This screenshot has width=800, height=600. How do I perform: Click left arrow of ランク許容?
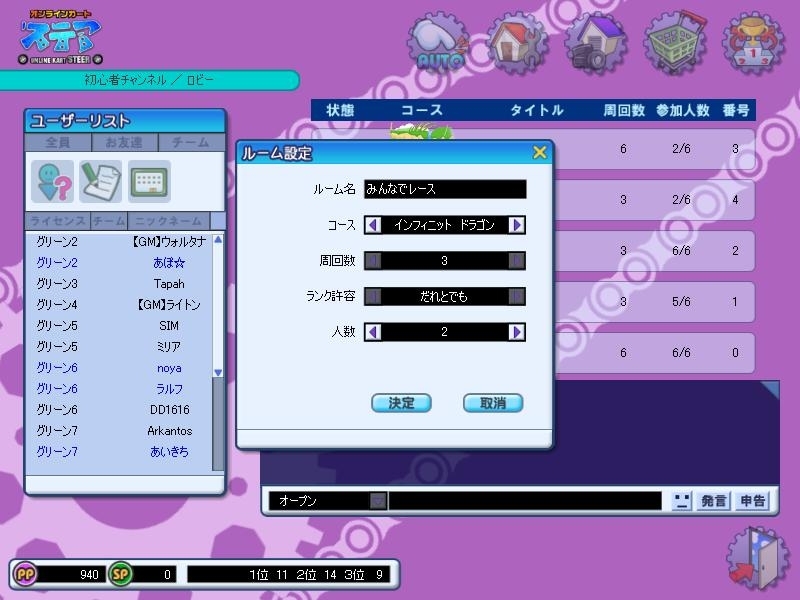click(x=373, y=296)
